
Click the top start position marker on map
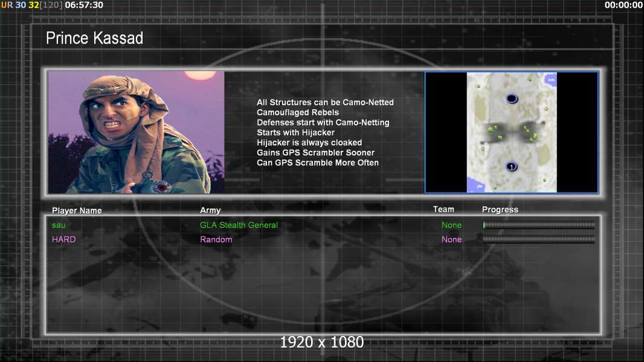pos(511,99)
